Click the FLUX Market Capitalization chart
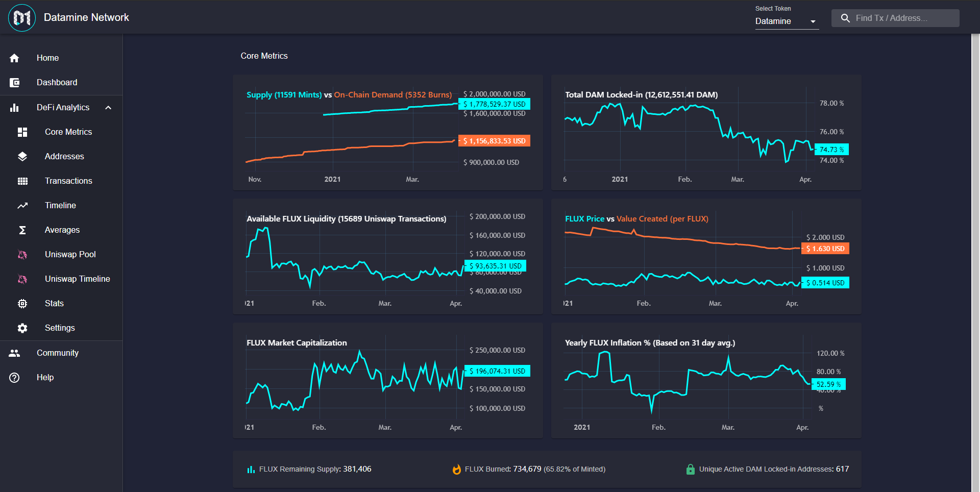 coord(387,381)
